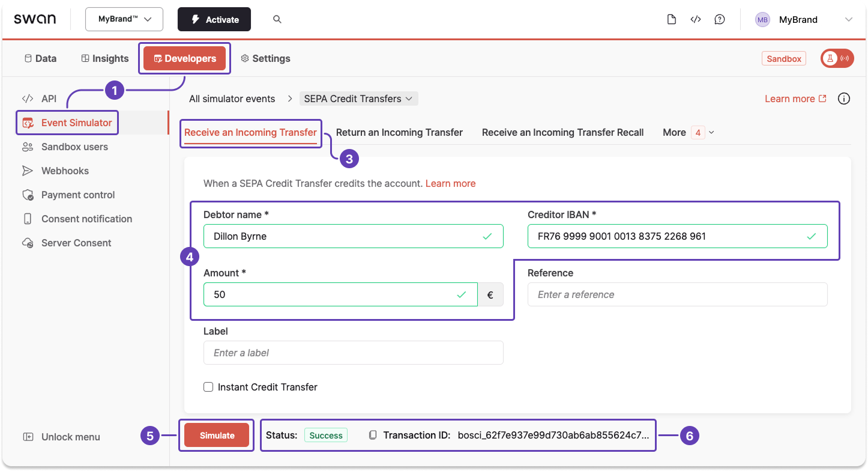Click the API code </> icon

[696, 19]
